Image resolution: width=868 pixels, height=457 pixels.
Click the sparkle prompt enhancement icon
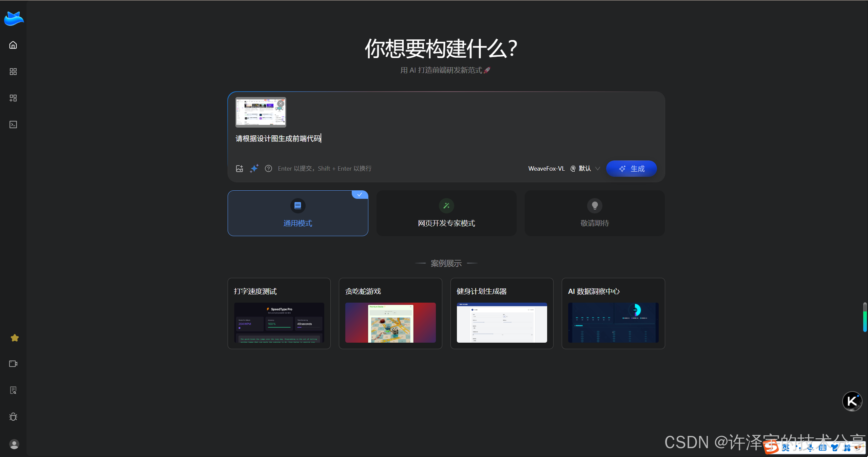[x=254, y=168]
